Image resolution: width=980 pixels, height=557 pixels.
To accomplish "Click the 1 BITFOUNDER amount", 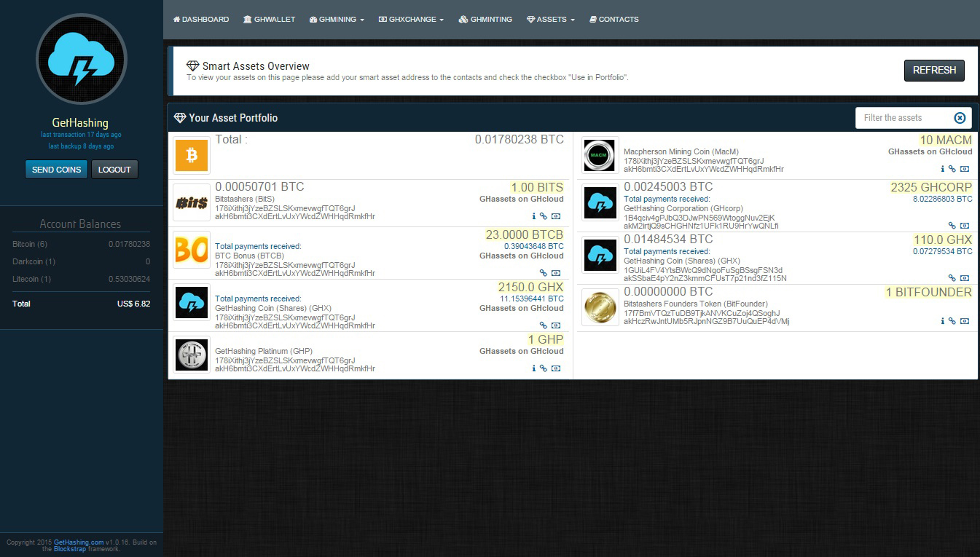I will coord(928,292).
